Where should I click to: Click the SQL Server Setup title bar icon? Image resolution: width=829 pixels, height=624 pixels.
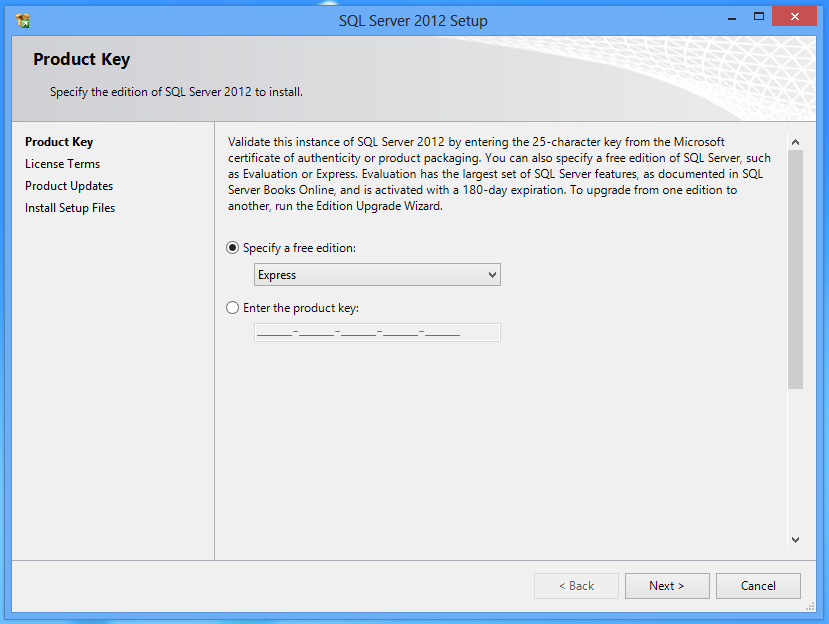coord(23,21)
